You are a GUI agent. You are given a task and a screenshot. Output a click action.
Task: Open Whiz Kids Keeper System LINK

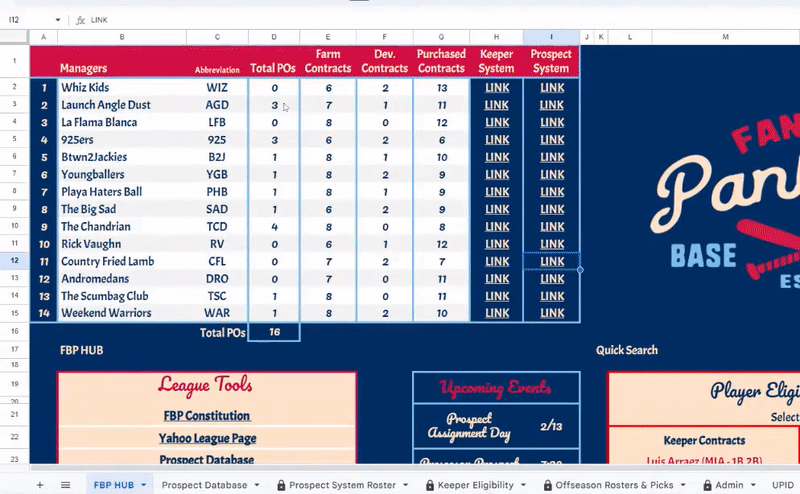(x=497, y=88)
